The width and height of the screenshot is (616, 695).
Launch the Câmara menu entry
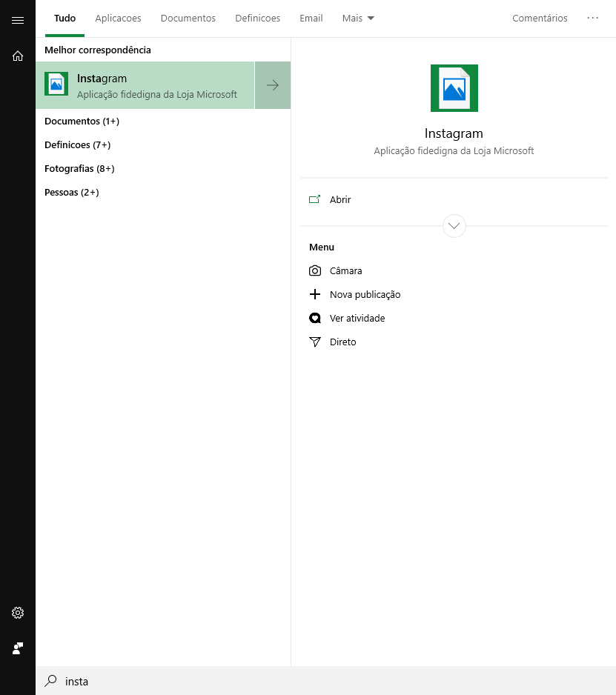click(346, 270)
